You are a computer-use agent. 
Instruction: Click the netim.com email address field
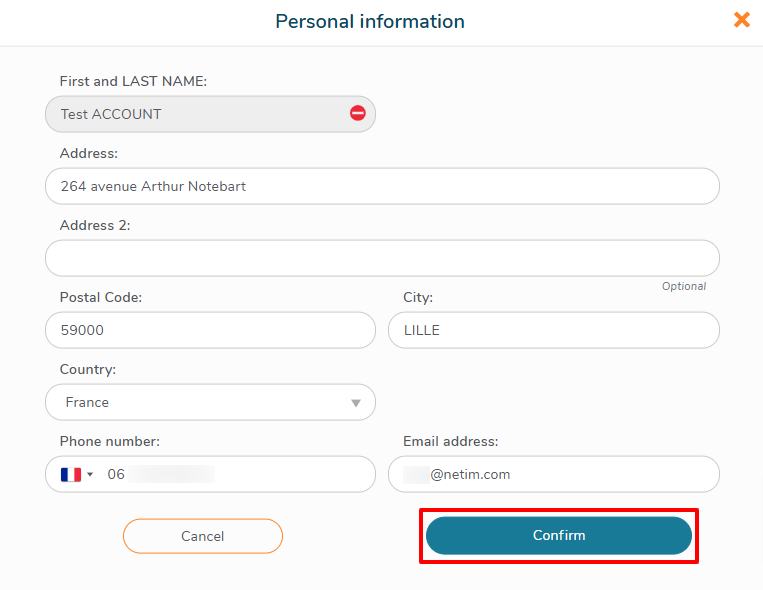553,474
